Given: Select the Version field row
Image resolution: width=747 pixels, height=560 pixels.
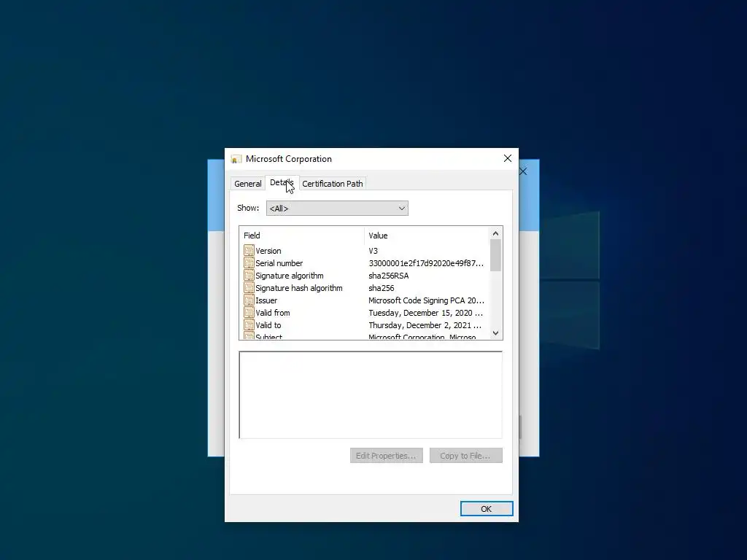Looking at the screenshot, I should coord(365,251).
